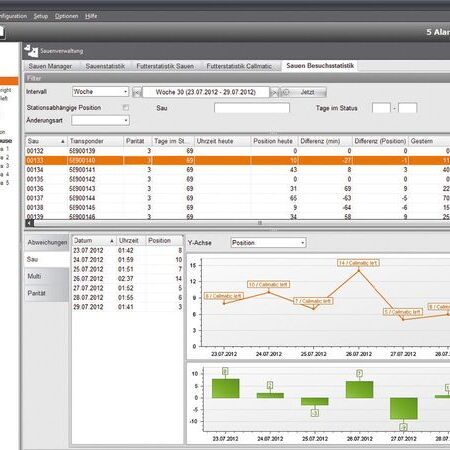Viewport: 450px width, 450px height.
Task: Click the Jetzt button
Action: coord(303,92)
